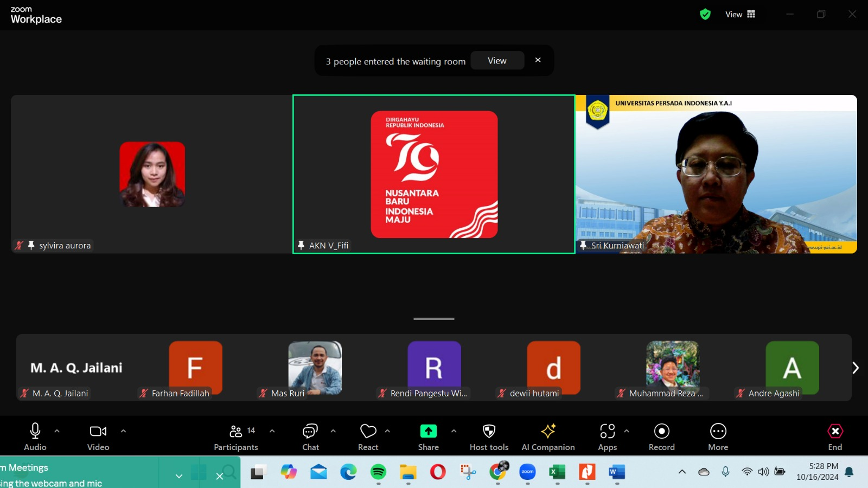Viewport: 868px width, 488px height.
Task: Open share options arrow beside Share
Action: (x=454, y=431)
